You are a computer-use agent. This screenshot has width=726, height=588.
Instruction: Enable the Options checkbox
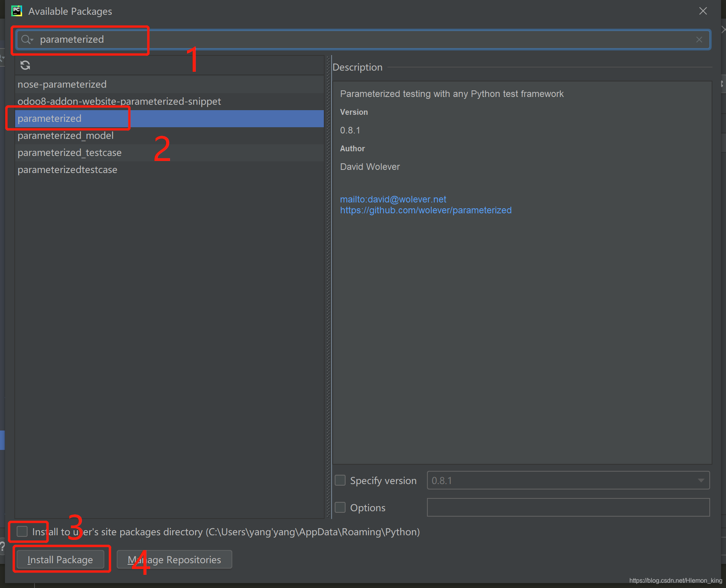tap(340, 507)
